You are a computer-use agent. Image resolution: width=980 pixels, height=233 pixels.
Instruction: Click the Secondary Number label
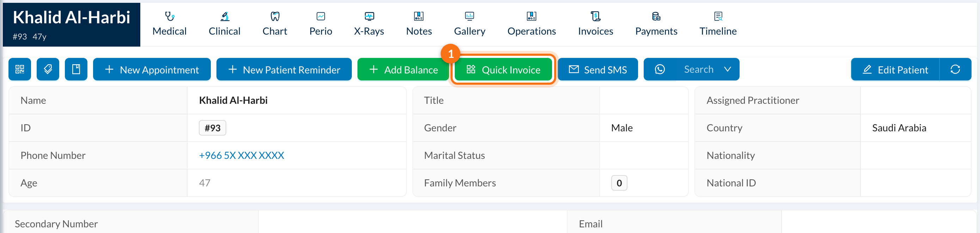pyautogui.click(x=56, y=224)
